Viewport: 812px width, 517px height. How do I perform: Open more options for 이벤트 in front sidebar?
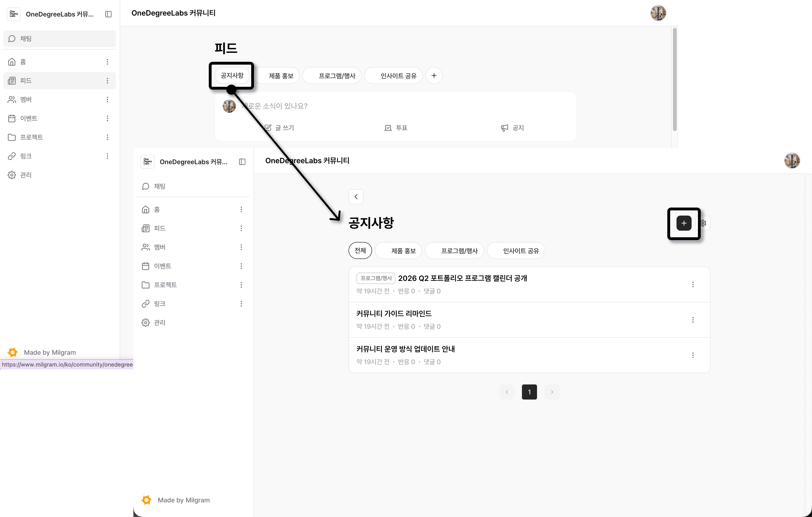[x=242, y=266]
